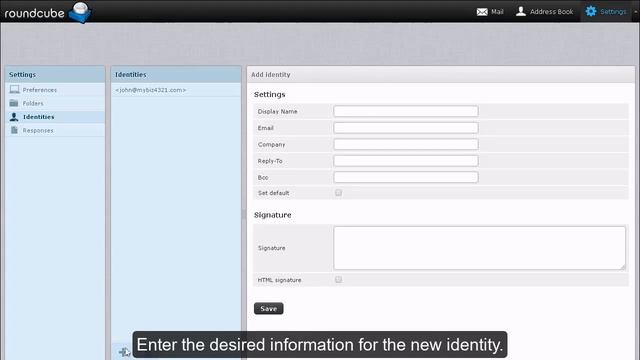The width and height of the screenshot is (640, 360).
Task: Click the Preferences monitor icon
Action: coord(14,89)
